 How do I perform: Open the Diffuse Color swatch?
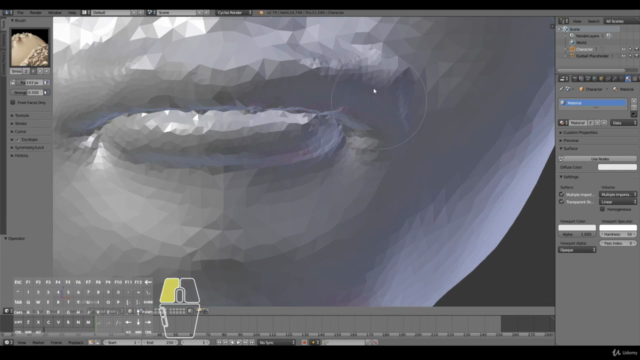[x=617, y=167]
